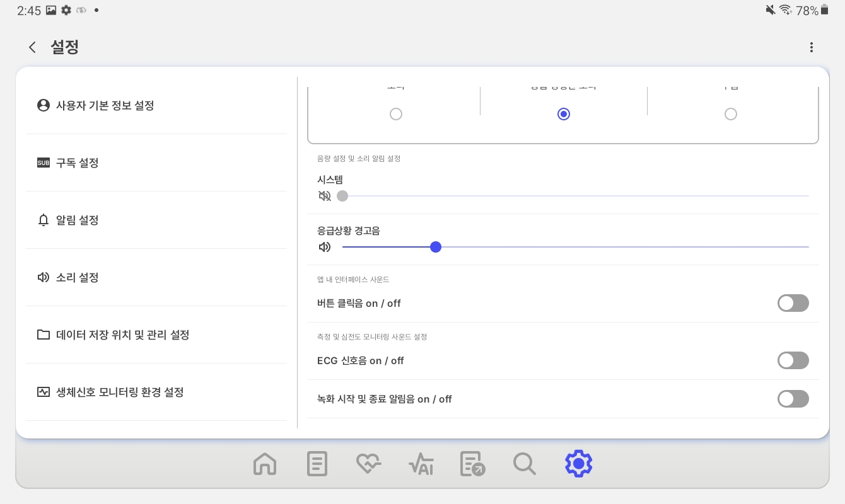Image resolution: width=845 pixels, height=504 pixels.
Task: Click the SUB badge icon beside 구독 설정
Action: (x=44, y=163)
